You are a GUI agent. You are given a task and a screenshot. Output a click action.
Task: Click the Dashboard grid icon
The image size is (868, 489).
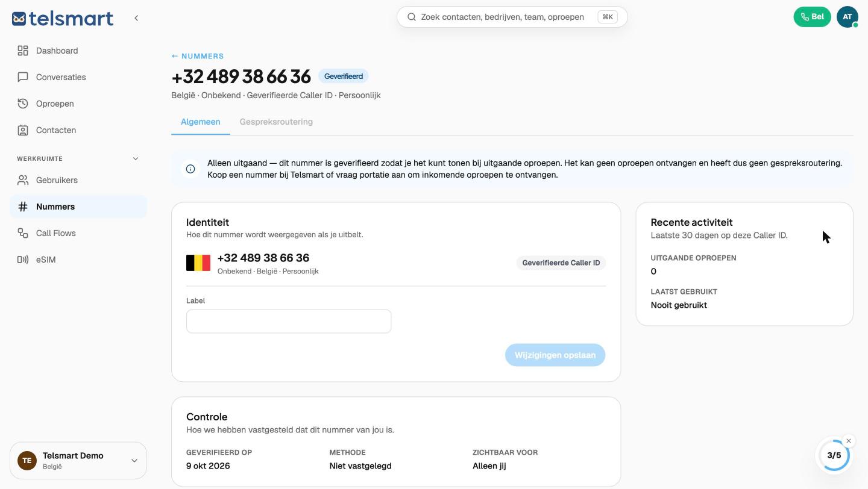23,51
